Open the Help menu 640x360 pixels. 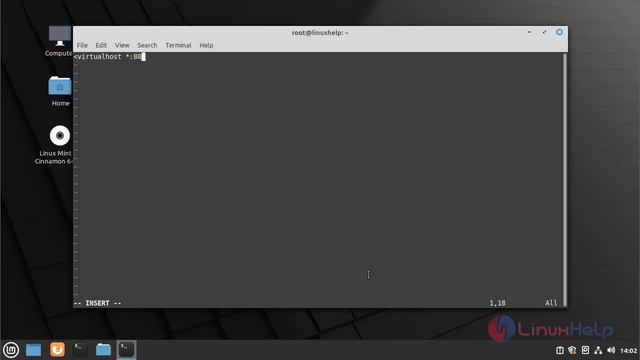206,45
